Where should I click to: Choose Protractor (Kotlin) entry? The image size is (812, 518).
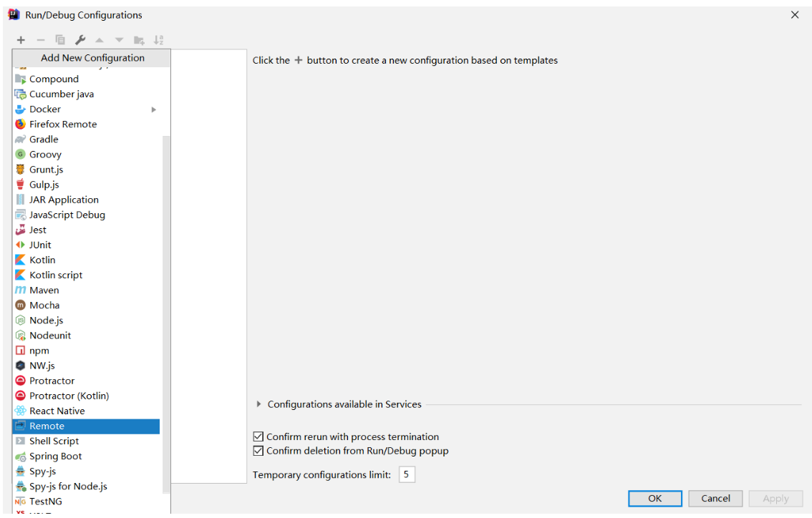(x=86, y=396)
